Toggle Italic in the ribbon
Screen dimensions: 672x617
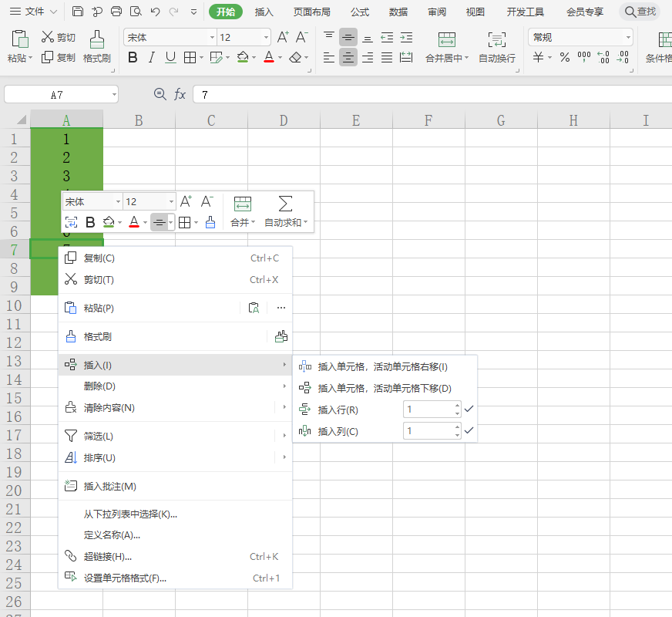coord(151,57)
